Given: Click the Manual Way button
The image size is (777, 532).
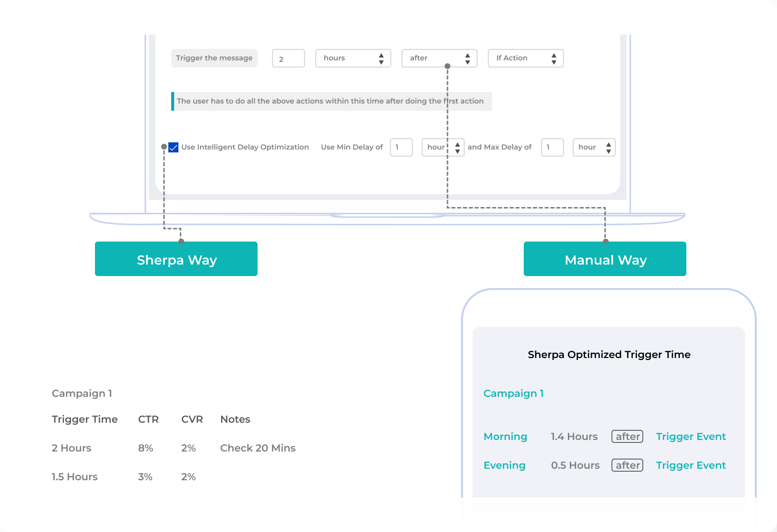Looking at the screenshot, I should 605,259.
